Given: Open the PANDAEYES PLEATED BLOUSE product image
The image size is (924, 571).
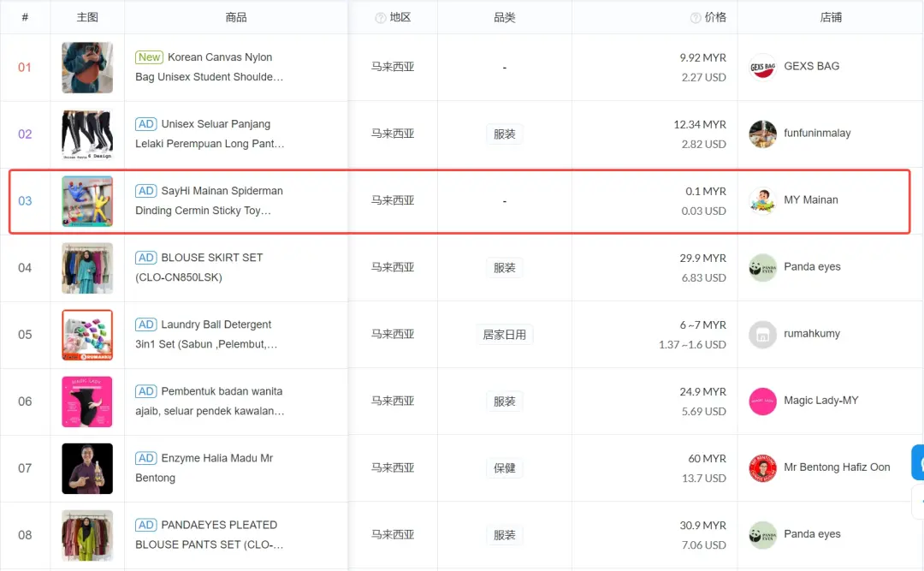Looking at the screenshot, I should [87, 536].
